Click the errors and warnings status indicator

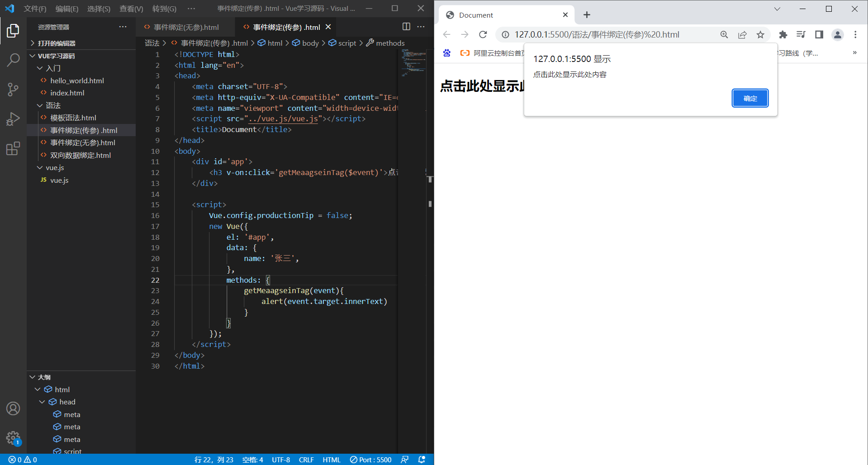tap(23, 460)
